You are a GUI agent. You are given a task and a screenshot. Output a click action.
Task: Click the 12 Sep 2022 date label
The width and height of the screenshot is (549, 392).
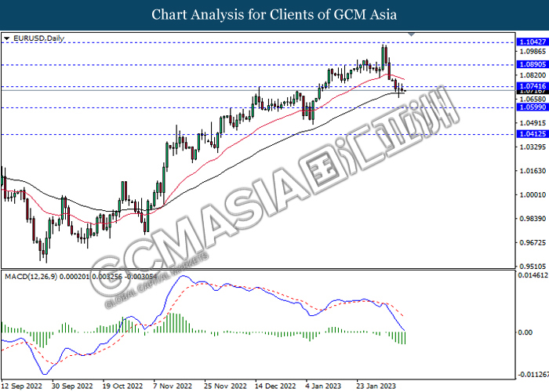(x=22, y=386)
